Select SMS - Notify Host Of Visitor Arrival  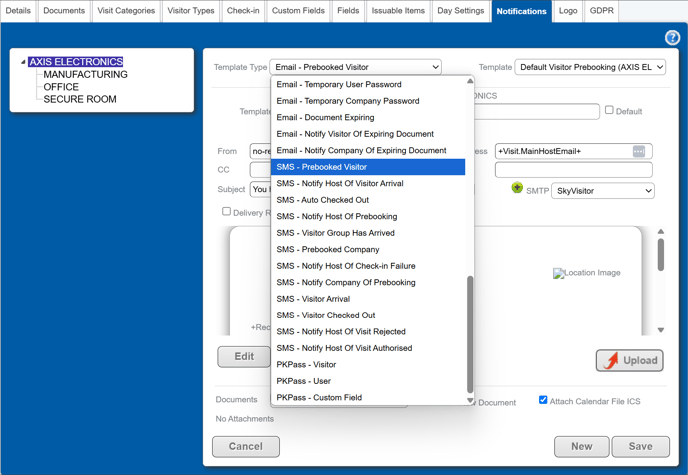[340, 184]
